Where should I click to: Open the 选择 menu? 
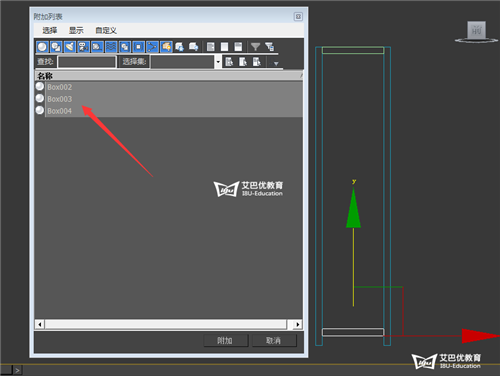tap(50, 30)
